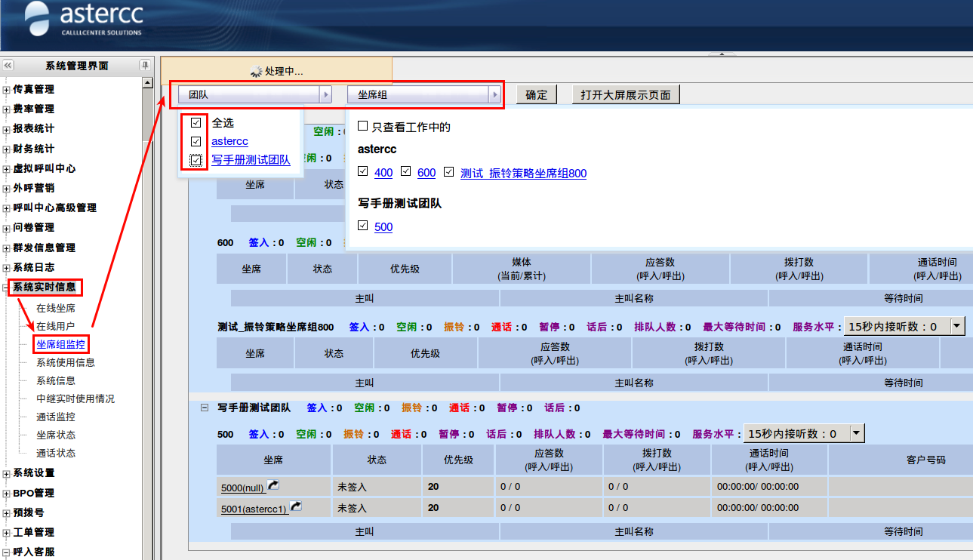The height and width of the screenshot is (560, 973).
Task: Toggle the 全选 checkbox
Action: pyautogui.click(x=196, y=122)
